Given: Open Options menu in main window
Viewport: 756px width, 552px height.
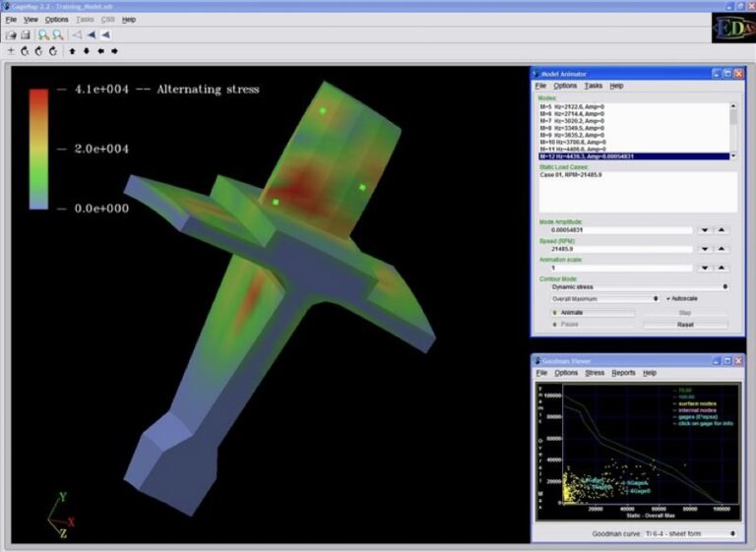Looking at the screenshot, I should click(56, 20).
